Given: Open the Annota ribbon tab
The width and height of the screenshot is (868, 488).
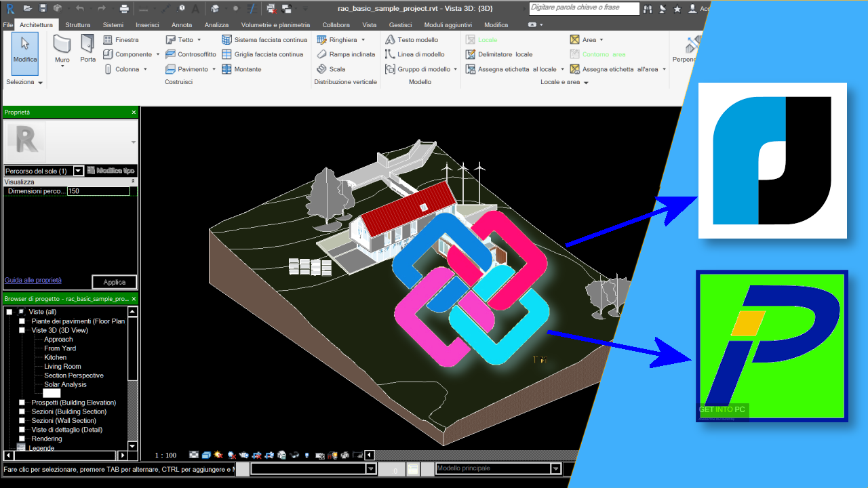Looking at the screenshot, I should (181, 24).
